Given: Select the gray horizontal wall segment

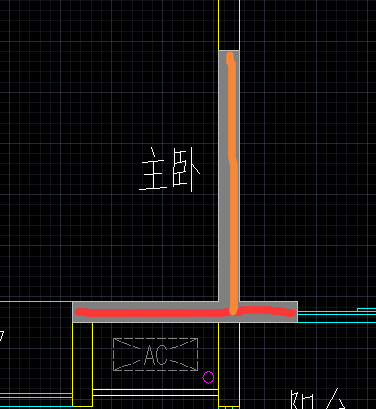Looking at the screenshot, I should coord(185,312).
